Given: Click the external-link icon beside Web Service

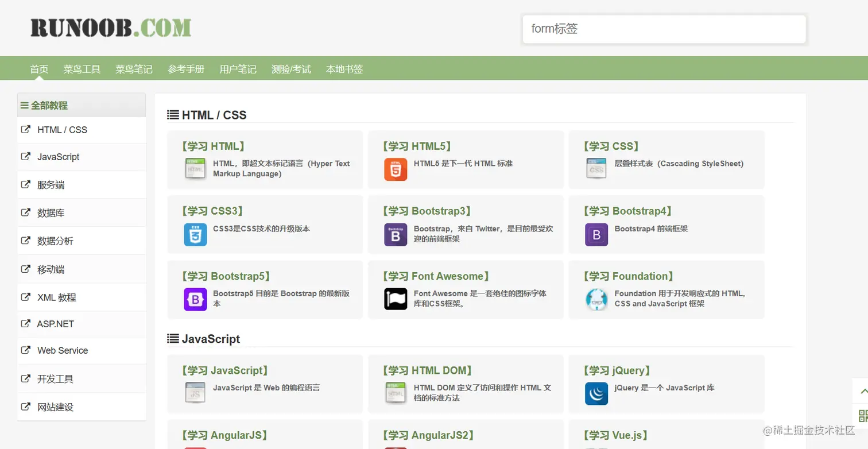Looking at the screenshot, I should 26,350.
